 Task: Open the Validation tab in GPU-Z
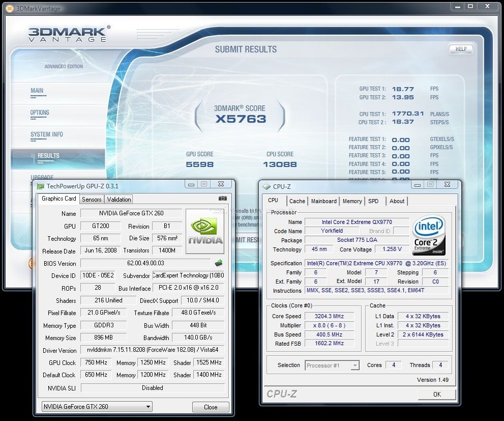(x=119, y=200)
